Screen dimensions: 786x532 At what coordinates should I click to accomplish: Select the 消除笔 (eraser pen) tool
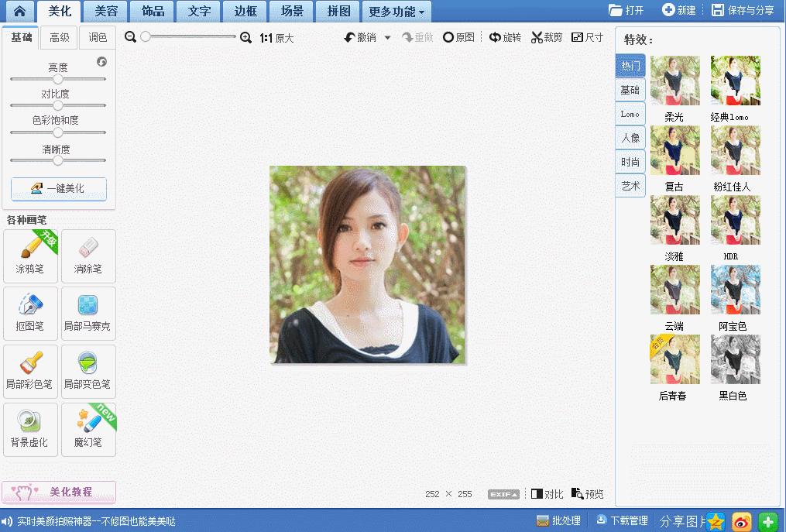click(88, 256)
